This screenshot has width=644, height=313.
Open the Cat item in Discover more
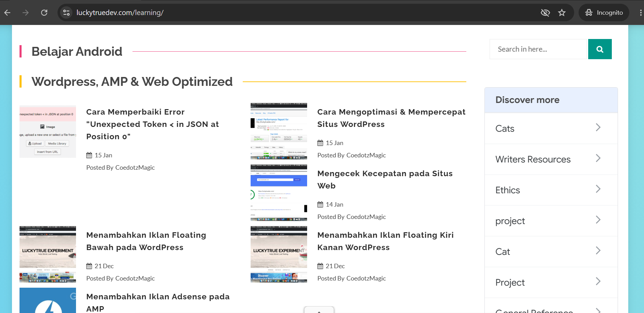coord(551,252)
